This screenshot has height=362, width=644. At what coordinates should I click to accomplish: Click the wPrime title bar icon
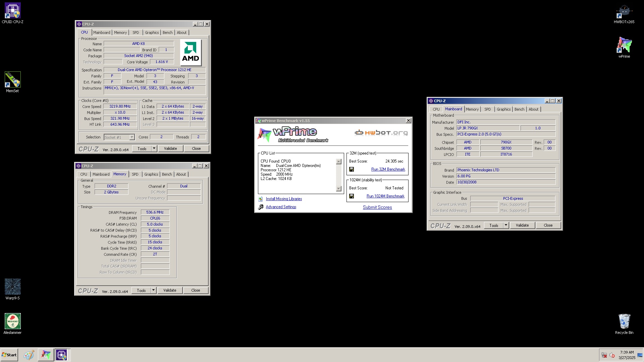coord(258,121)
